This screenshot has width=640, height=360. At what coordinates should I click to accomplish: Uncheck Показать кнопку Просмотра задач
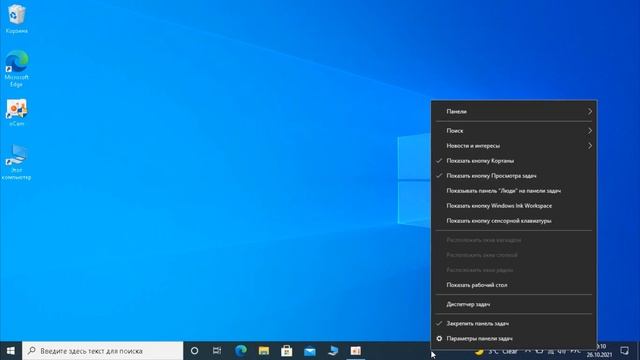(x=514, y=176)
